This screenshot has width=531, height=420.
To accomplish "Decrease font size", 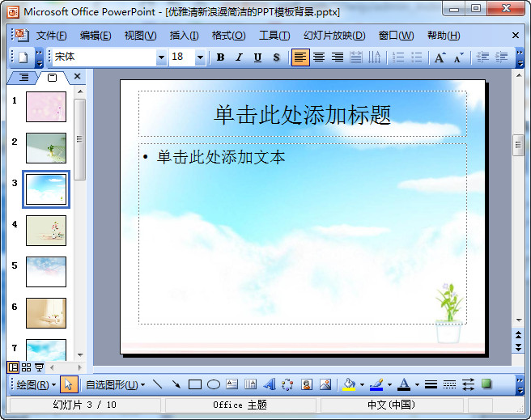I will tap(458, 57).
